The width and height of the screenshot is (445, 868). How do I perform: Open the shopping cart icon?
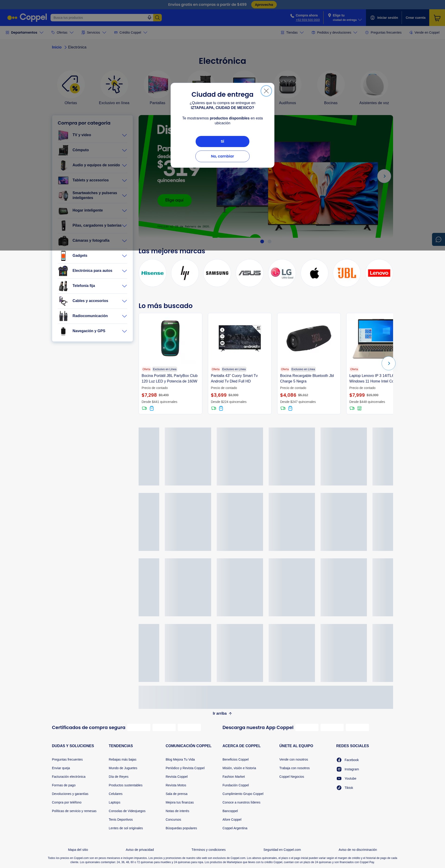(x=437, y=18)
